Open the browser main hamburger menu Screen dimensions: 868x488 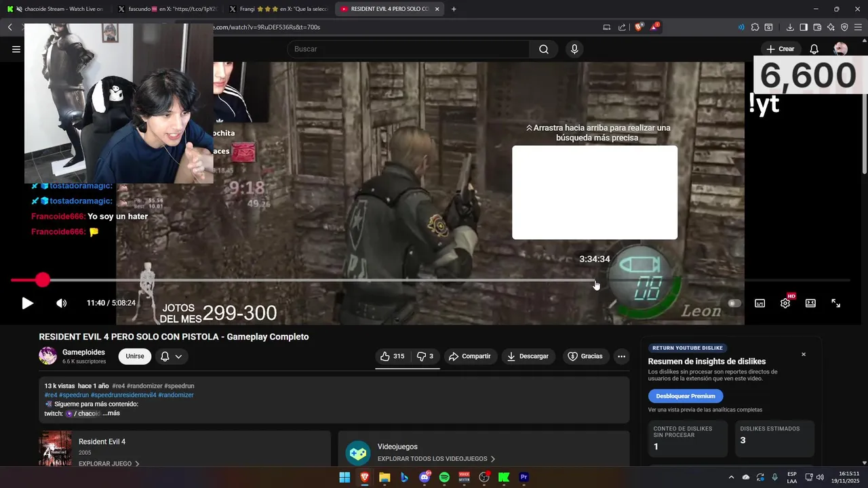858,27
